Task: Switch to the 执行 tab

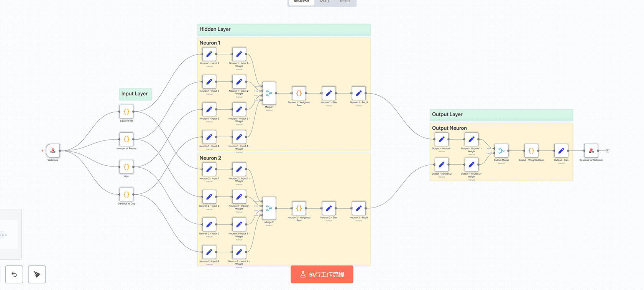Action: point(324,2)
